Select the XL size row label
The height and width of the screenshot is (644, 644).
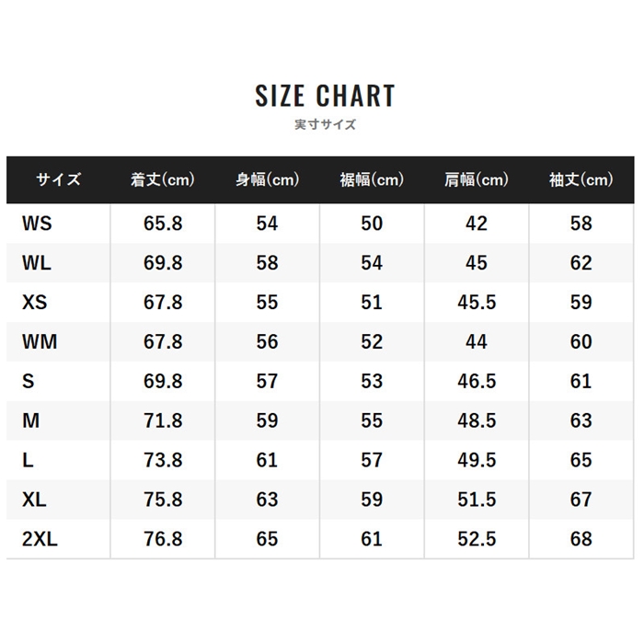tap(34, 500)
